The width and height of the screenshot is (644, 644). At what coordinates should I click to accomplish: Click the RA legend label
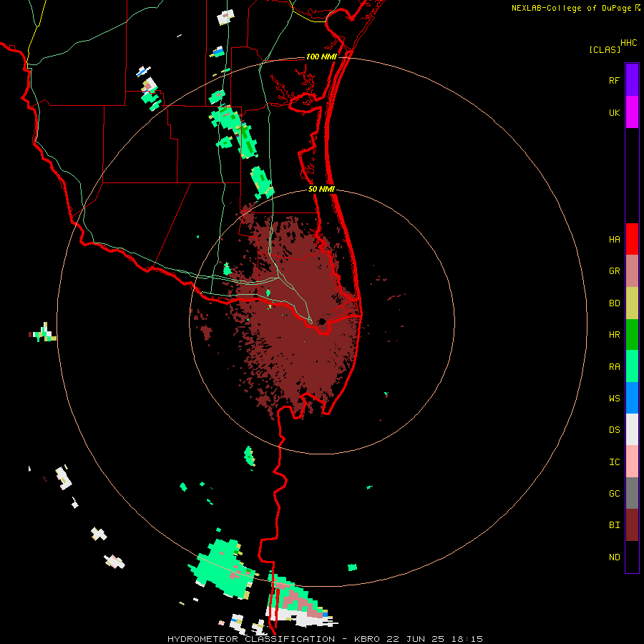click(614, 367)
